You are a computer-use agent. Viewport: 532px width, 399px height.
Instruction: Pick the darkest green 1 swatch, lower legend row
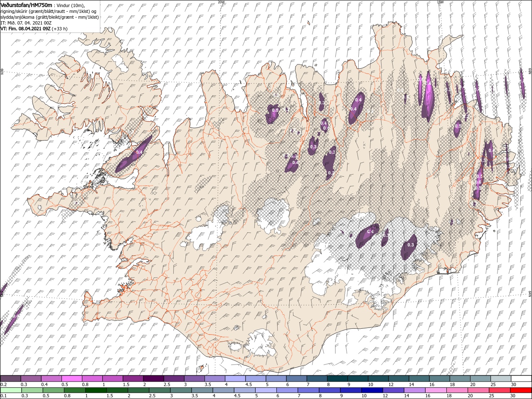click(x=96, y=390)
